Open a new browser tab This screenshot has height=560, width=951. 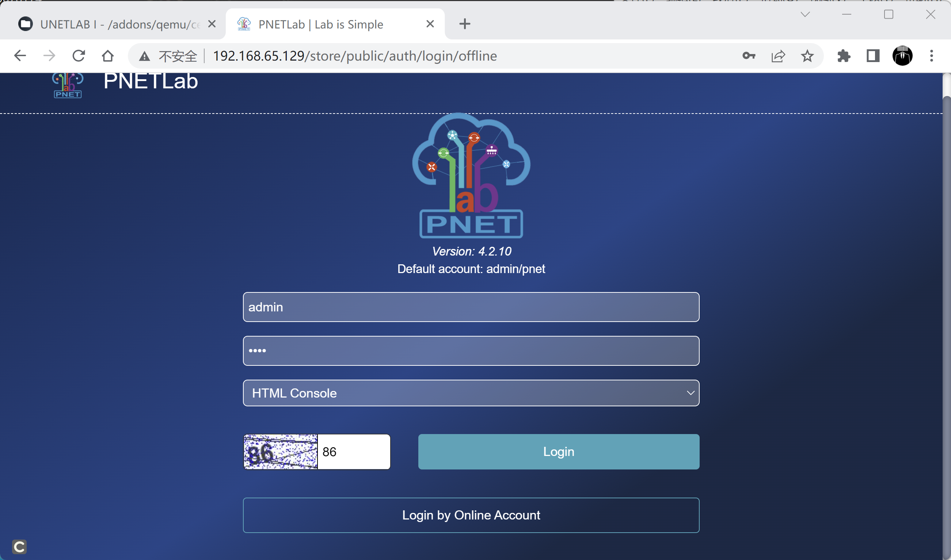point(465,24)
